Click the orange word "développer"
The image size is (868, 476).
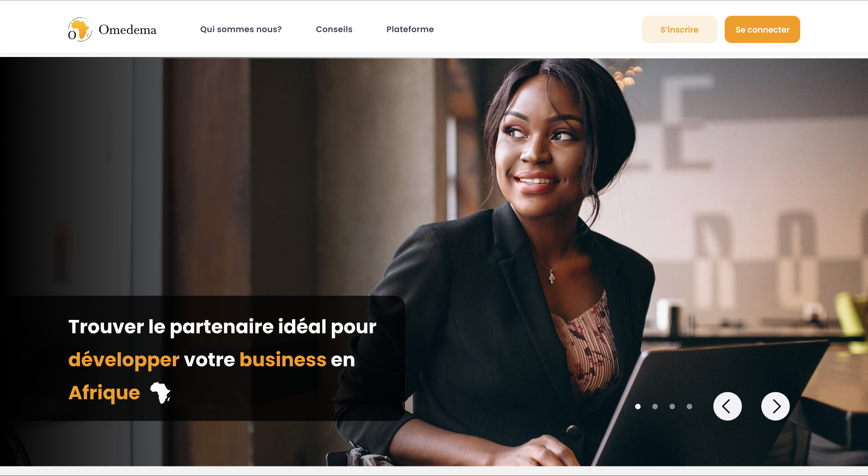124,360
